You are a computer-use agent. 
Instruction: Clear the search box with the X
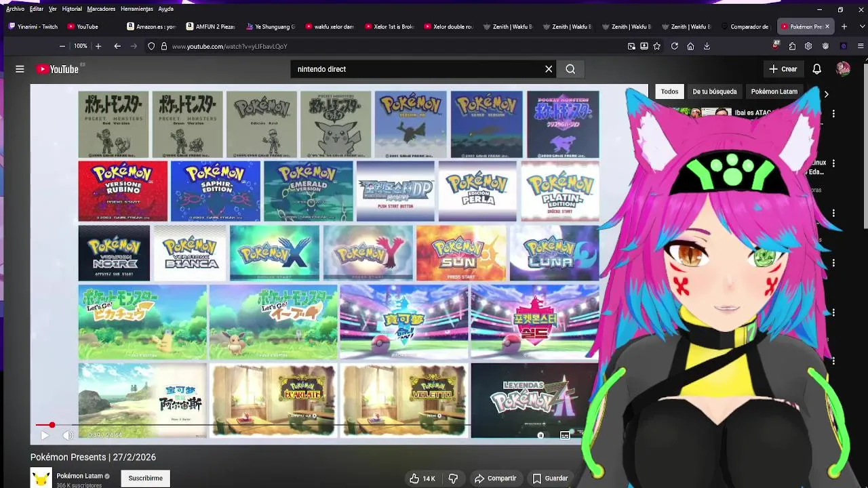tap(549, 69)
